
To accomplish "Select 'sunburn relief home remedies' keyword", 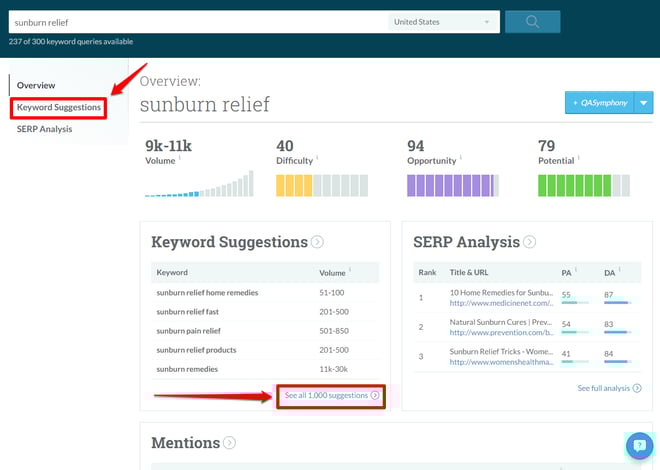I will click(x=207, y=293).
